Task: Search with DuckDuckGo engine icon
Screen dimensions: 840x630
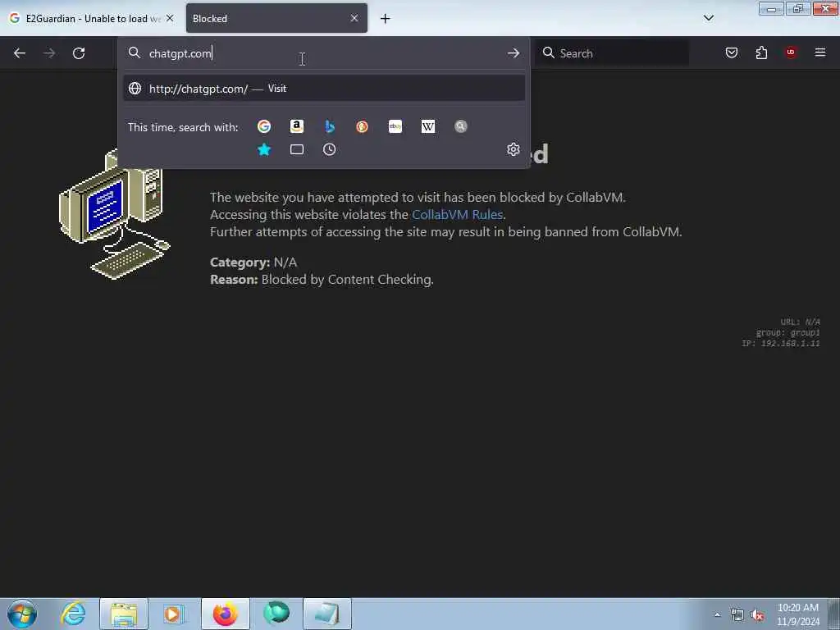Action: [x=362, y=126]
